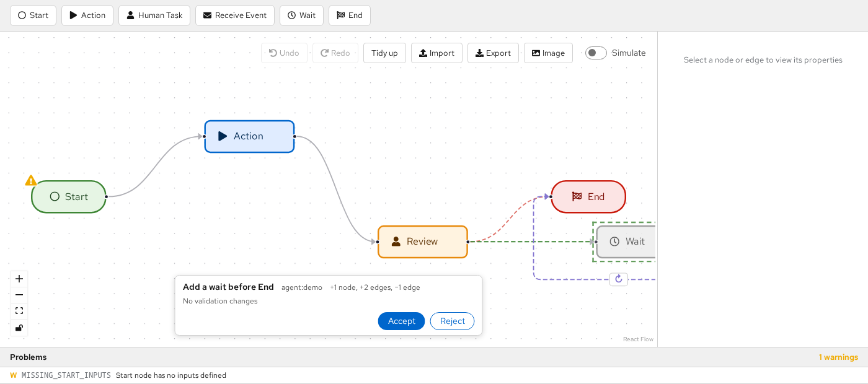
Task: Click the "Add a wait before End" title
Action: coord(228,287)
